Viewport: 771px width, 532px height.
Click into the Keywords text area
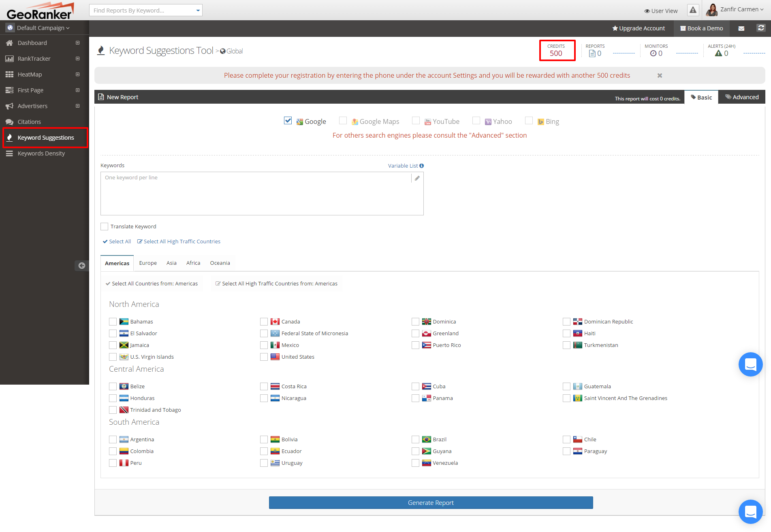(x=262, y=194)
